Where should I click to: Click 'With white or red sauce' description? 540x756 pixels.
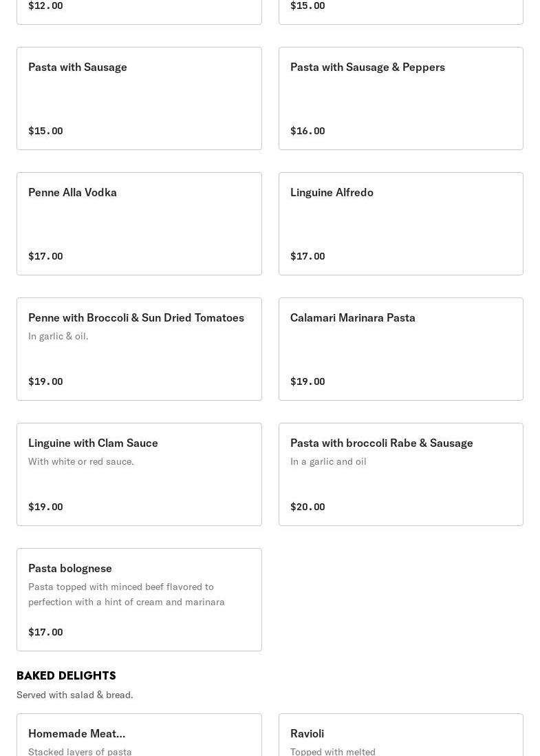point(81,461)
